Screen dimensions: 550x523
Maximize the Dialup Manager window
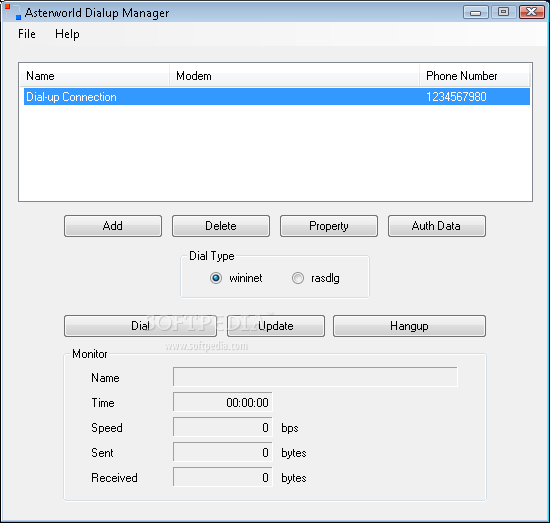[x=503, y=12]
